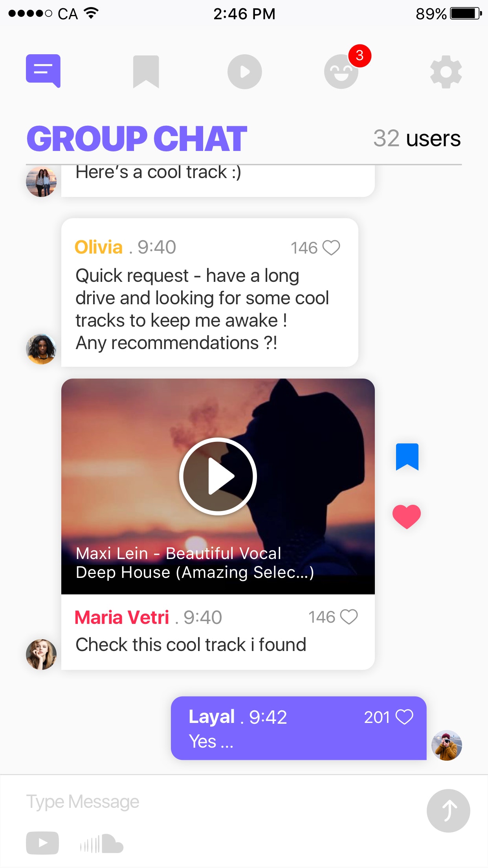488x868 pixels.
Task: Open Maria Vetri's profile avatar
Action: (x=41, y=655)
